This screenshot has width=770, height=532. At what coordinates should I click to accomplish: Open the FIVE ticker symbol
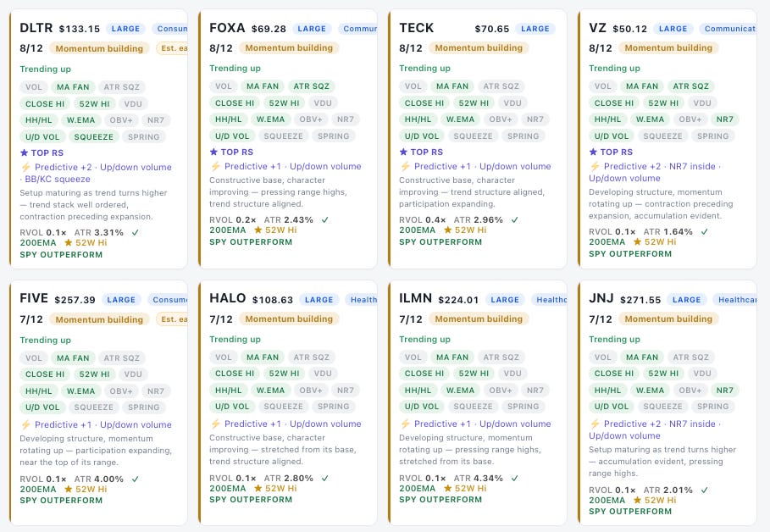[x=34, y=299]
